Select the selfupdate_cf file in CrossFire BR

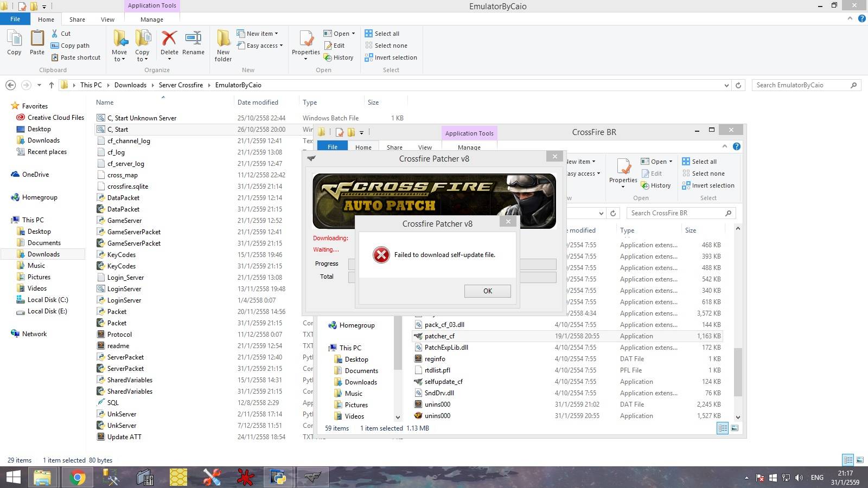click(443, 382)
